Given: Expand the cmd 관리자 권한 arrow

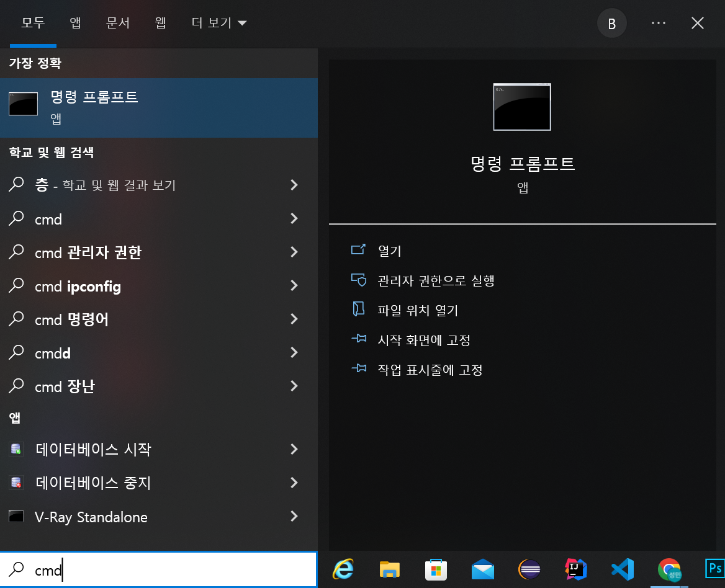Looking at the screenshot, I should (294, 252).
